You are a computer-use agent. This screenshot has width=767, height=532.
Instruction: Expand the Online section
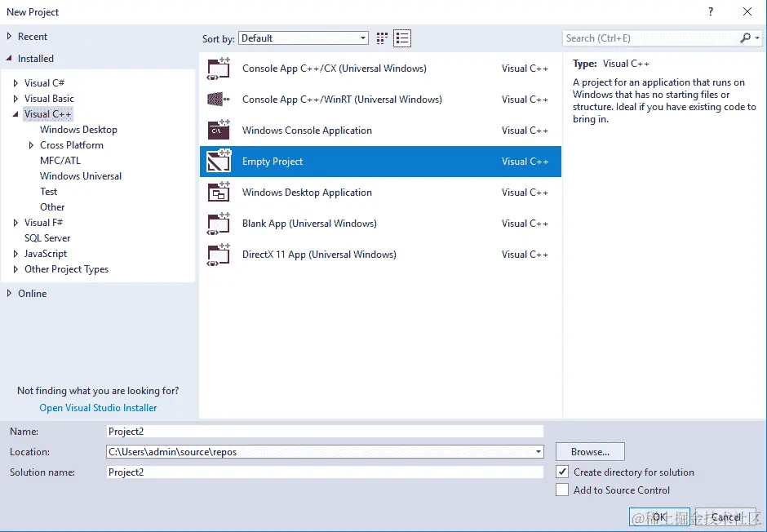(9, 294)
